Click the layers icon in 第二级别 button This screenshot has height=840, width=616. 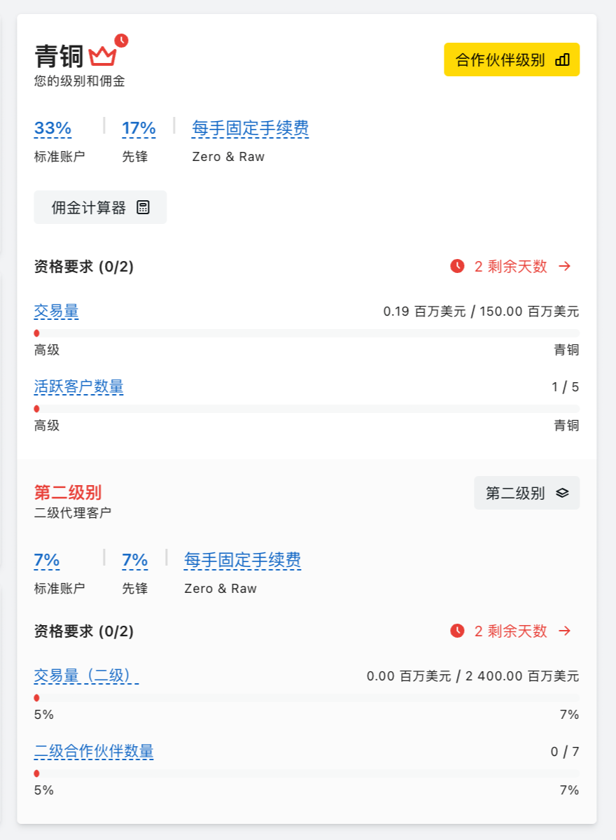click(562, 493)
